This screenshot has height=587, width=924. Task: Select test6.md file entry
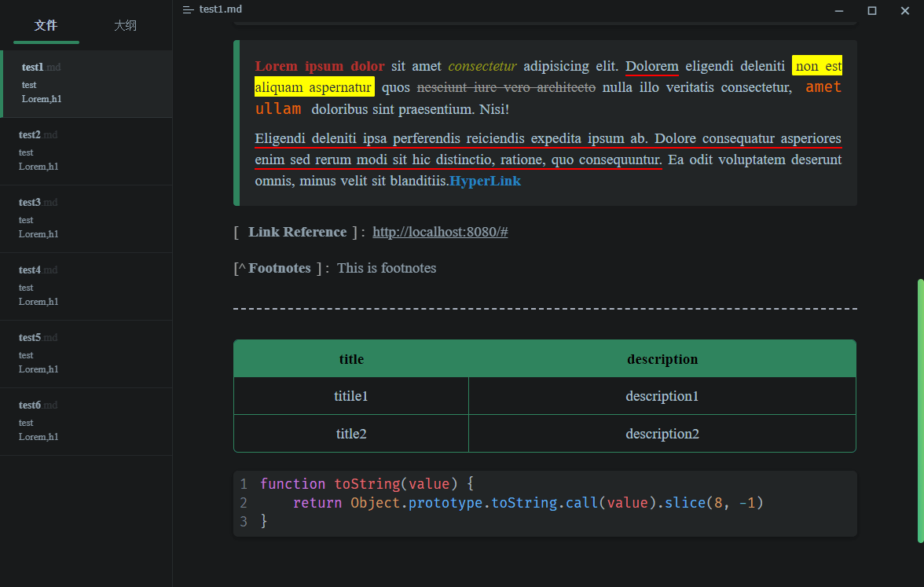point(86,422)
